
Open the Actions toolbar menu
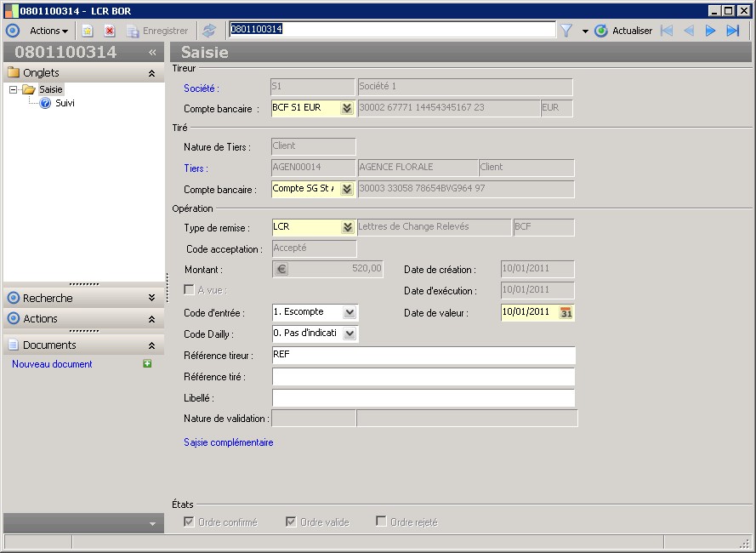click(x=48, y=31)
